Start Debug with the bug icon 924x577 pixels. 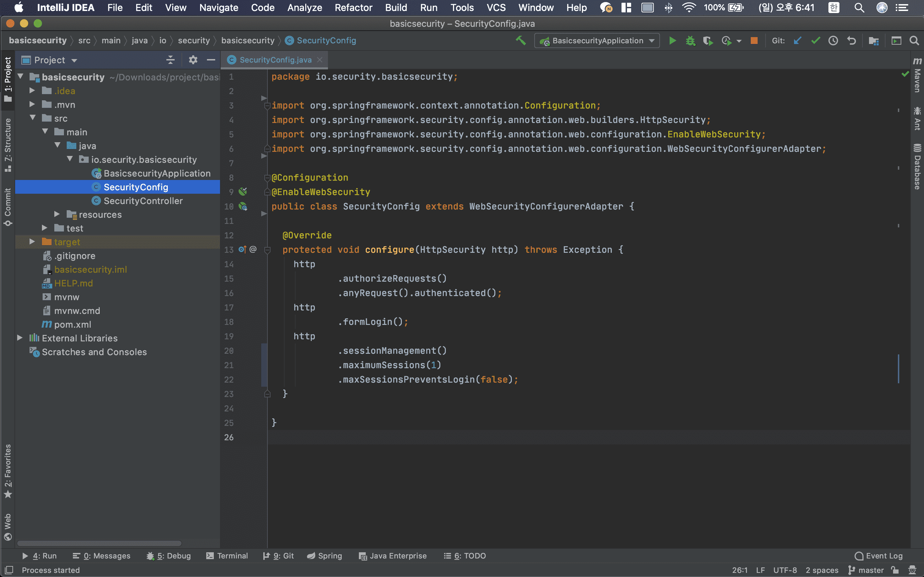click(x=690, y=41)
